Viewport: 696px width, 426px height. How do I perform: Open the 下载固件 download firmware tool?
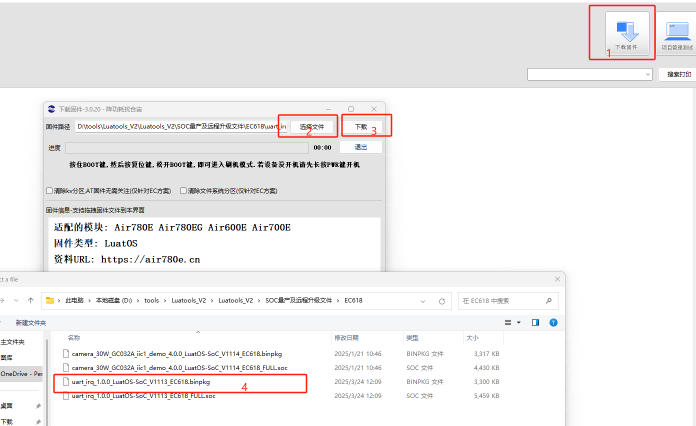[627, 32]
